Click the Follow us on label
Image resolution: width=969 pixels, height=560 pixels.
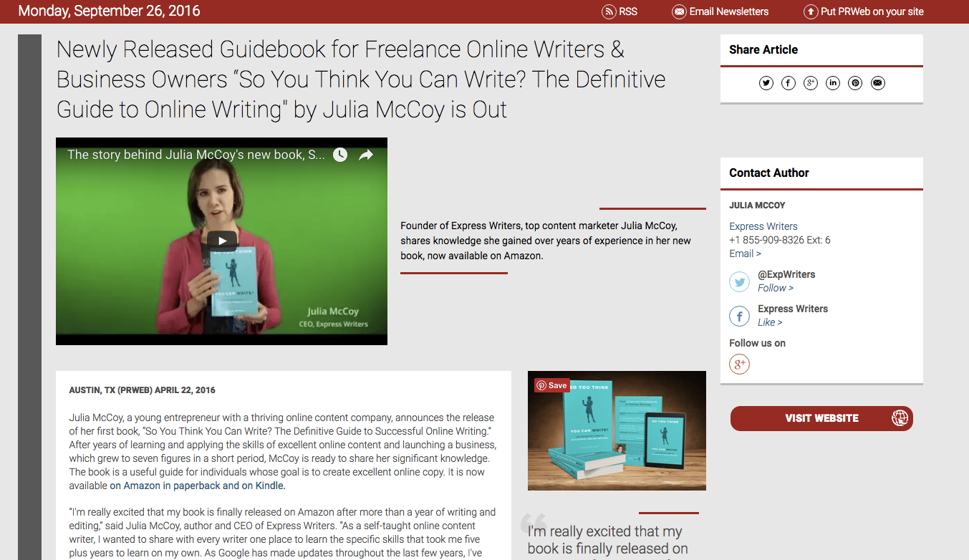pyautogui.click(x=757, y=343)
